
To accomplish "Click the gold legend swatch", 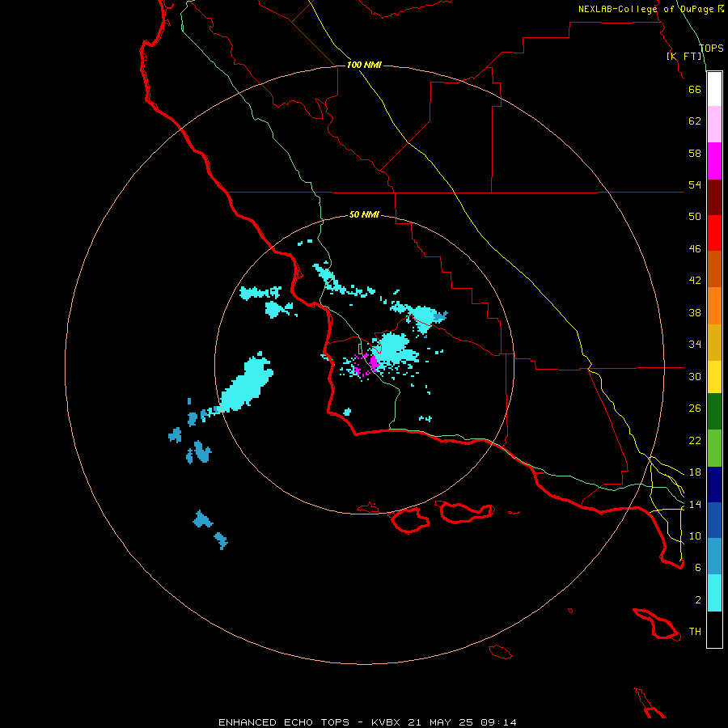I will coord(714,342).
